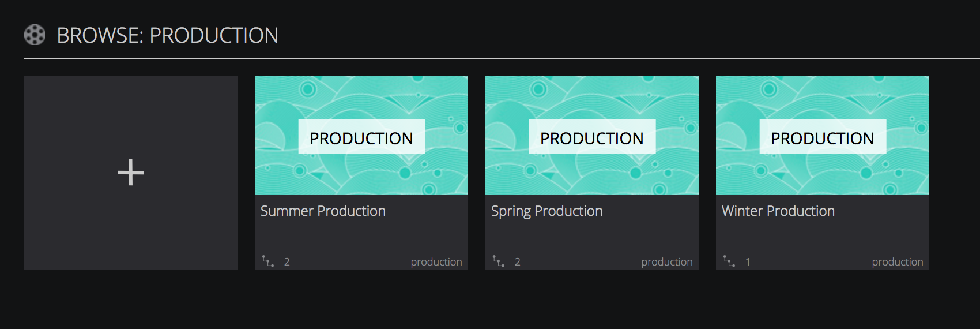Click the plus icon to add production
980x329 pixels.
(131, 173)
